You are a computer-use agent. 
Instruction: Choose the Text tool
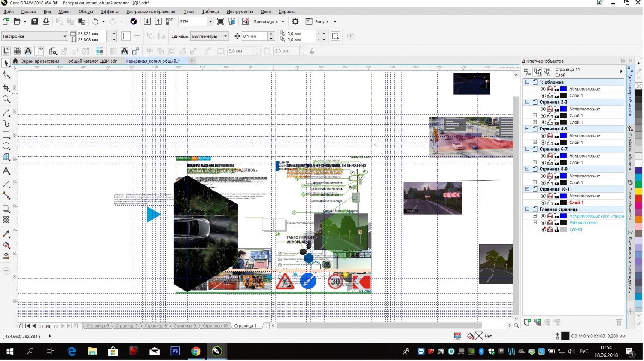point(6,171)
